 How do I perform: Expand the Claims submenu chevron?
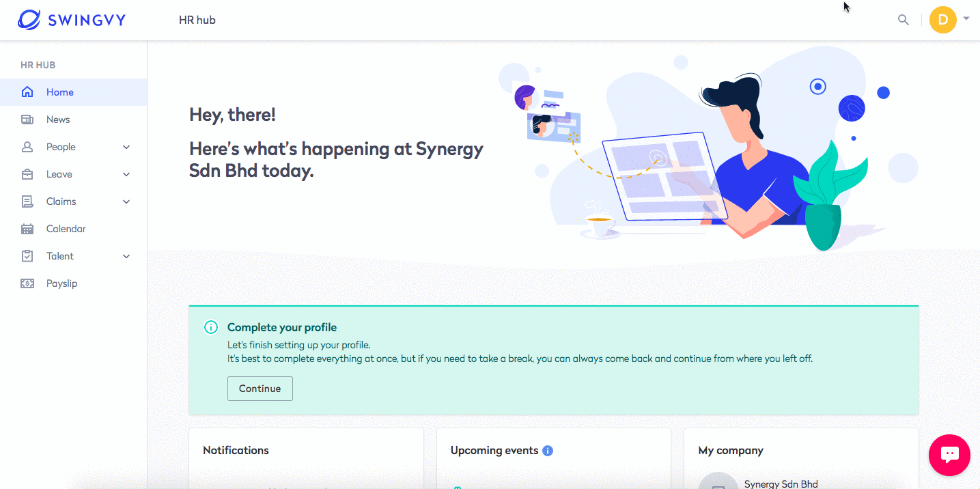[x=126, y=201]
